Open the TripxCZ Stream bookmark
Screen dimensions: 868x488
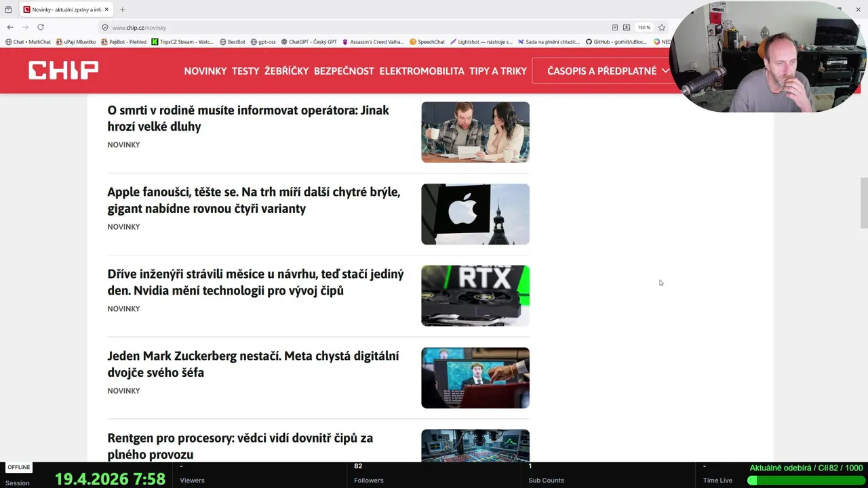coord(182,42)
